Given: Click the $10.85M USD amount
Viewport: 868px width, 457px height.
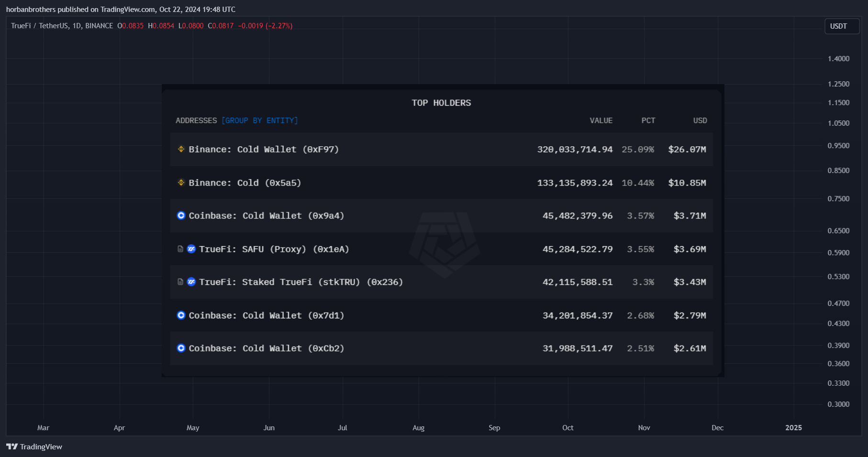Looking at the screenshot, I should click(687, 183).
